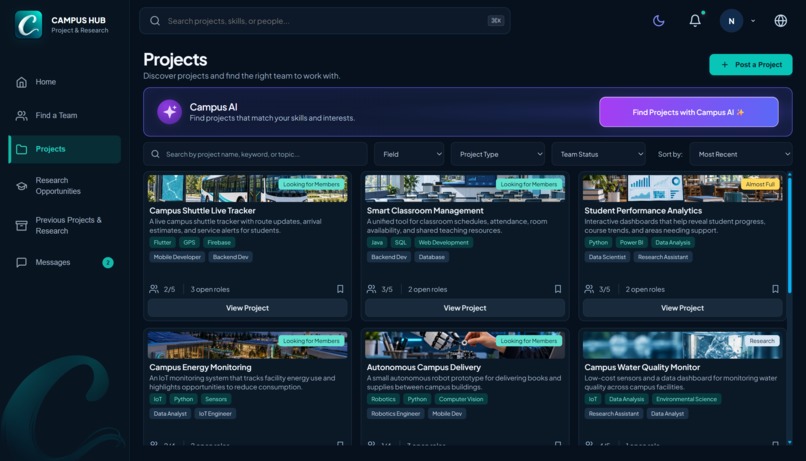806x461 pixels.
Task: Open the Autonomous Campus Delivery thumbnail image
Action: click(x=465, y=345)
